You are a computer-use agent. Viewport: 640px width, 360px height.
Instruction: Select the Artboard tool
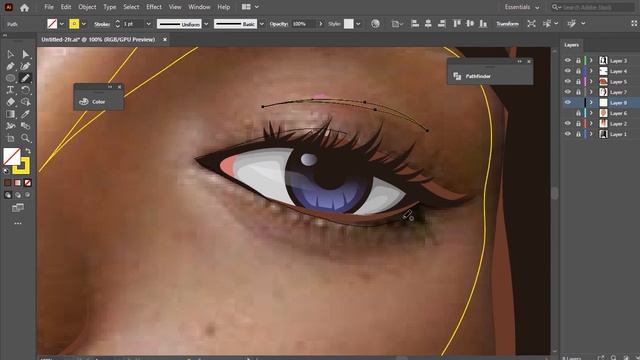[x=10, y=138]
